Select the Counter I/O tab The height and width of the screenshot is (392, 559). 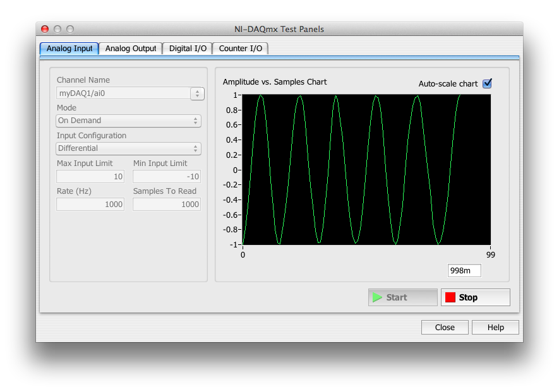240,49
